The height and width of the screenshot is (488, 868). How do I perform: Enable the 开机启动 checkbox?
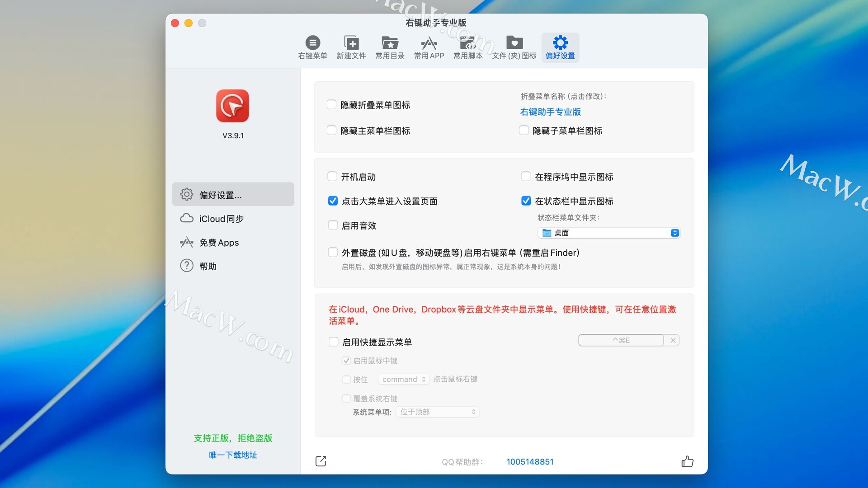point(332,177)
